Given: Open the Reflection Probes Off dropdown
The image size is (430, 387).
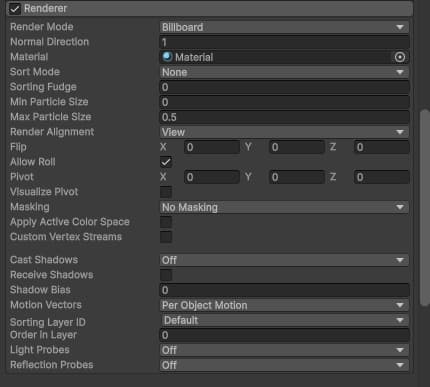Looking at the screenshot, I should coord(284,365).
